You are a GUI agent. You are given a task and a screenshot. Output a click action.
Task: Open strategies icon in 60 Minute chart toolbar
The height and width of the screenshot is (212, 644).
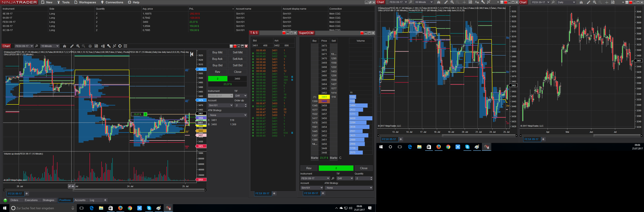tap(489, 2)
